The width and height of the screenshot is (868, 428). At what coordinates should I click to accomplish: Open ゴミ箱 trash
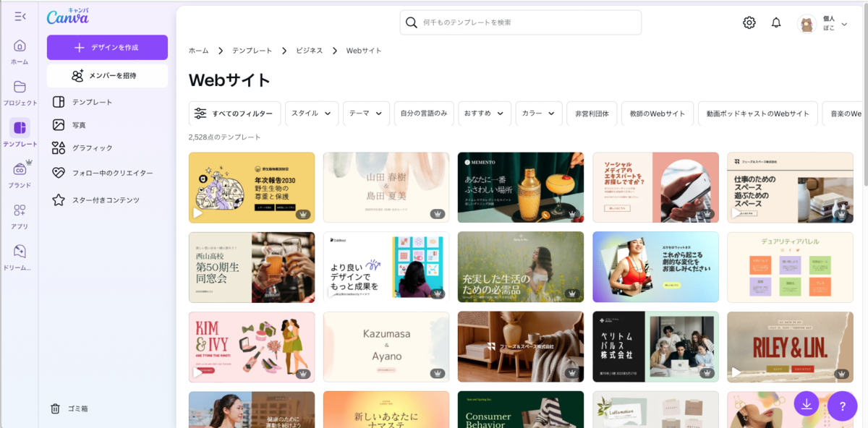(x=69, y=408)
